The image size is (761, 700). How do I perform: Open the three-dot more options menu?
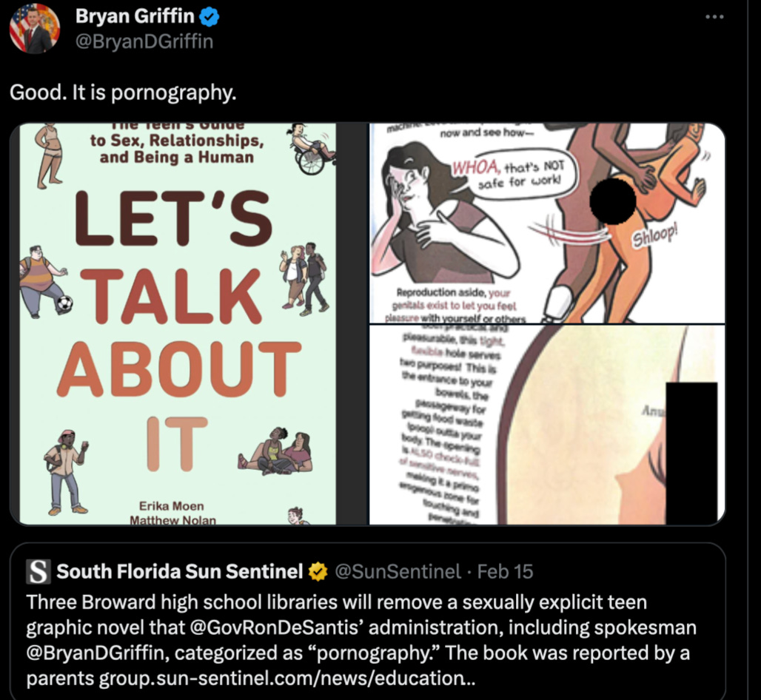714,17
